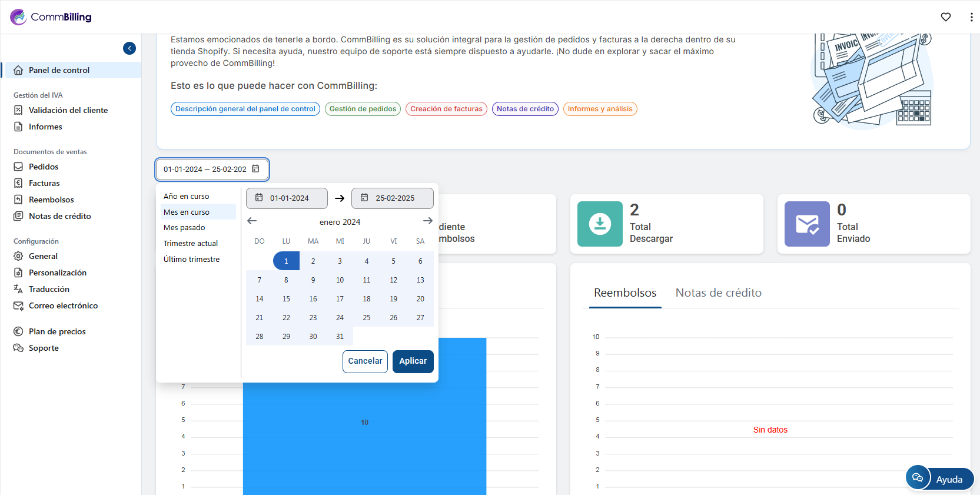Select 'Año en curso' preset range
The width and height of the screenshot is (980, 495).
pos(187,197)
